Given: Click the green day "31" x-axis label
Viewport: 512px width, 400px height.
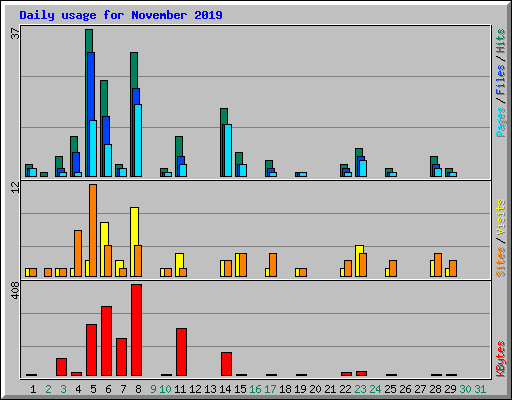Looking at the screenshot, I should click(x=480, y=389).
